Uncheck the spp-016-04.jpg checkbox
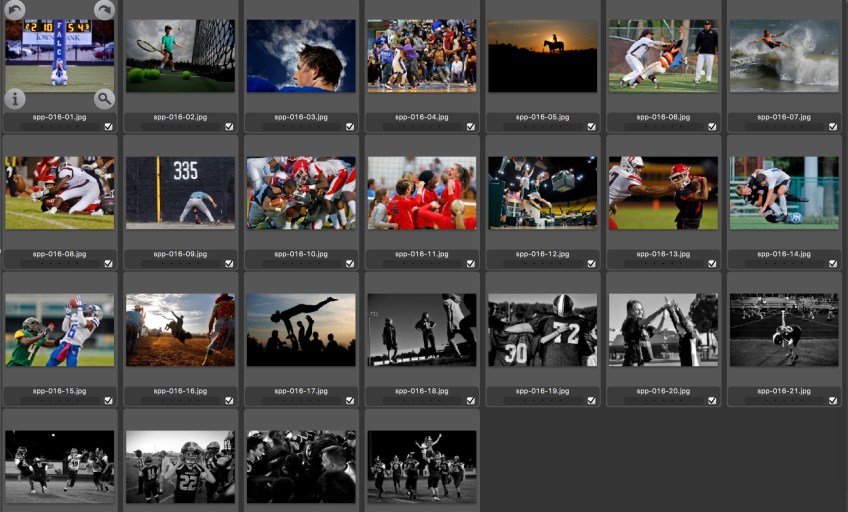 (x=470, y=127)
